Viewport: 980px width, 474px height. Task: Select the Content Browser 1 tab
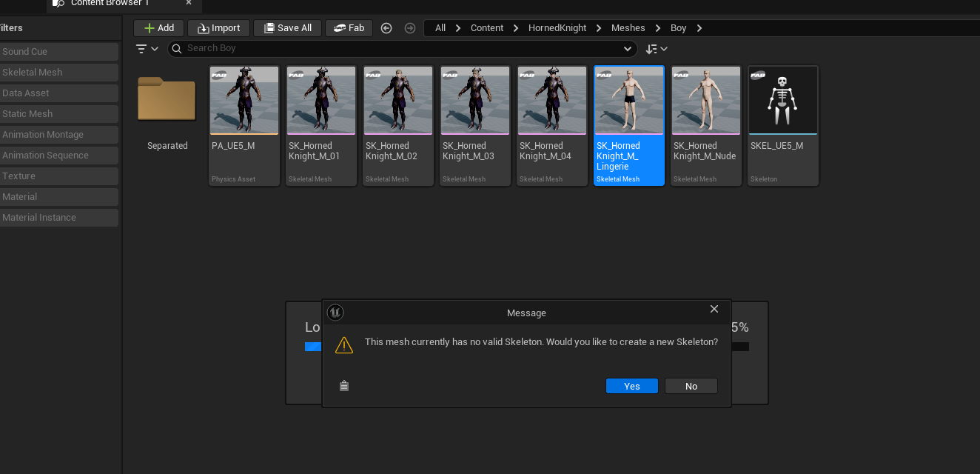click(110, 4)
